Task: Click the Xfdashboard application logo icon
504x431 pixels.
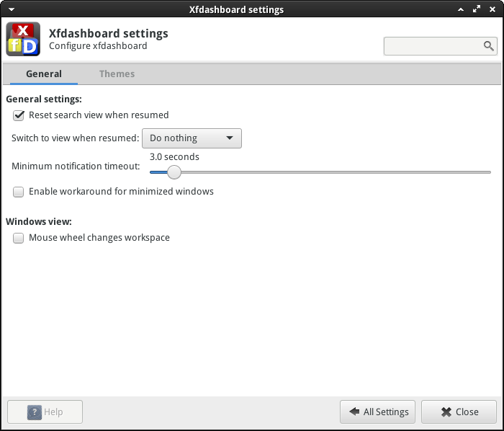Action: tap(23, 39)
